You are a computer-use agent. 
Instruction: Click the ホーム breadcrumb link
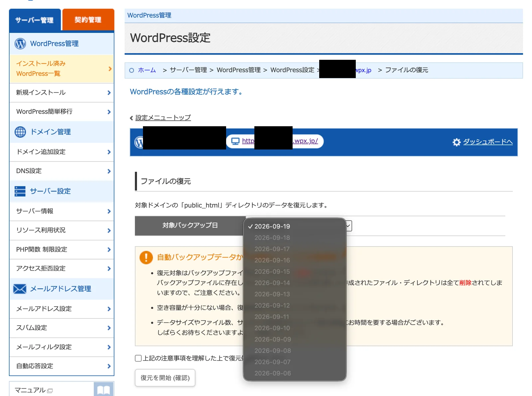(x=147, y=70)
